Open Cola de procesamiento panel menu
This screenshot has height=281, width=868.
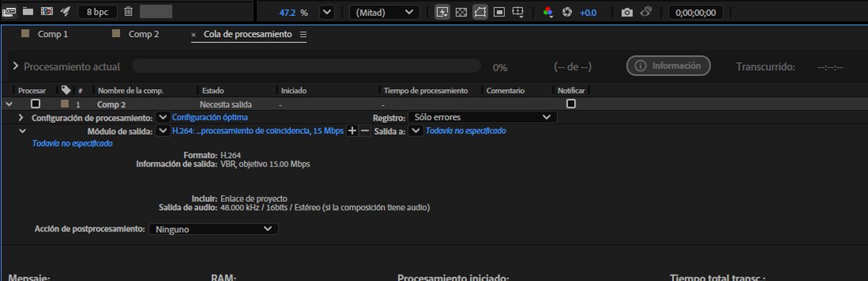click(x=303, y=34)
